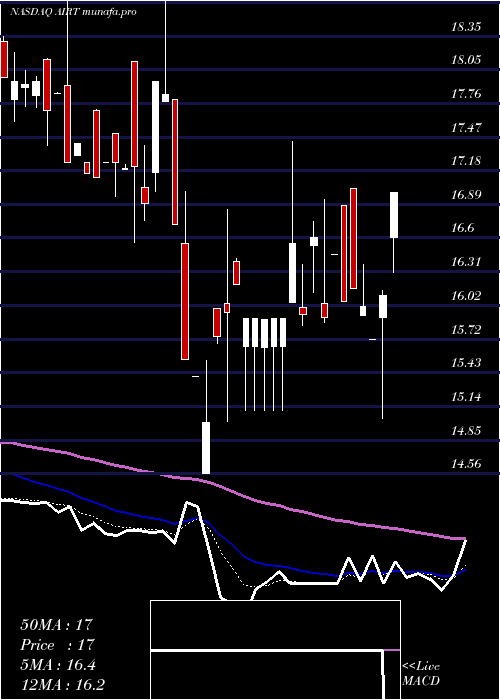This screenshot has height=700, width=500.
Task: Click the 16.6 price axis label
Action: click(462, 228)
